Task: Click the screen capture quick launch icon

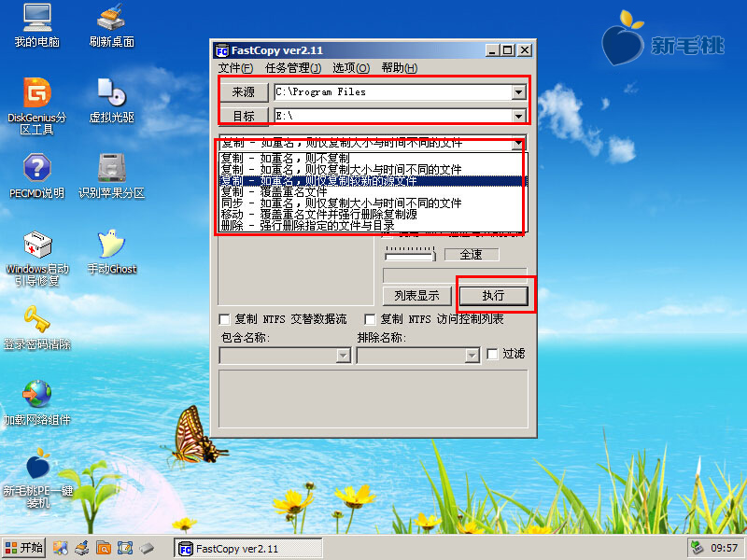Action: pos(125,548)
